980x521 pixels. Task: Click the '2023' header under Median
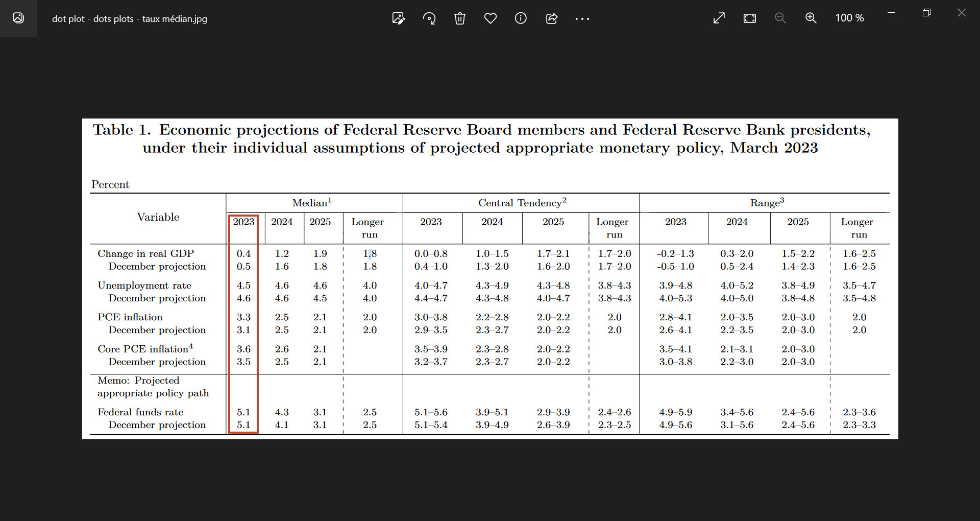pyautogui.click(x=243, y=222)
